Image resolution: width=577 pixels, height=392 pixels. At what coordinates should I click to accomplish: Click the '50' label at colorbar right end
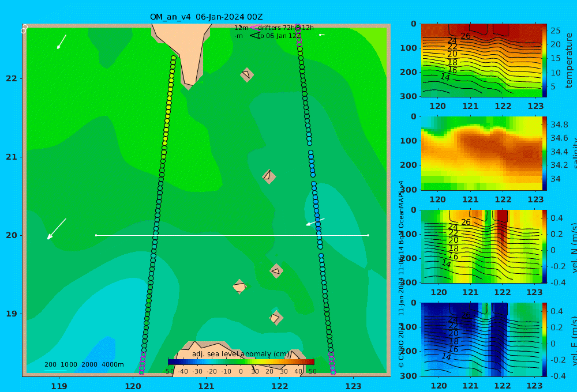pos(312,371)
